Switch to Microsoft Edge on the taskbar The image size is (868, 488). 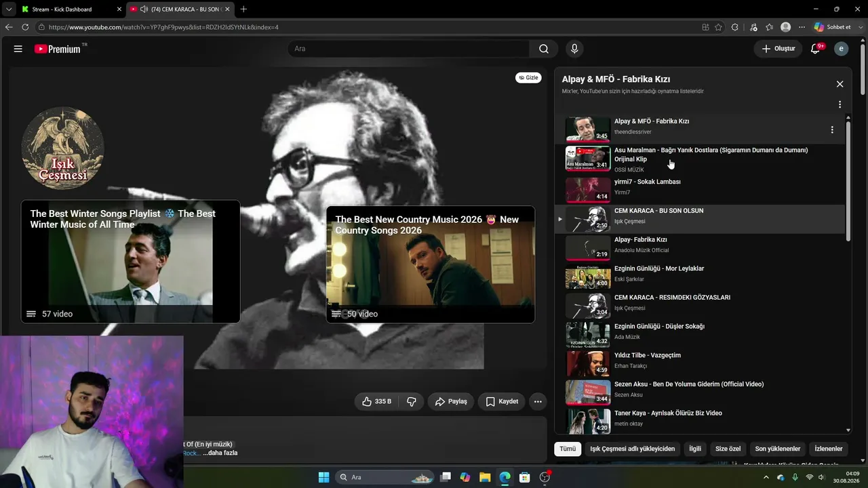[x=505, y=477]
